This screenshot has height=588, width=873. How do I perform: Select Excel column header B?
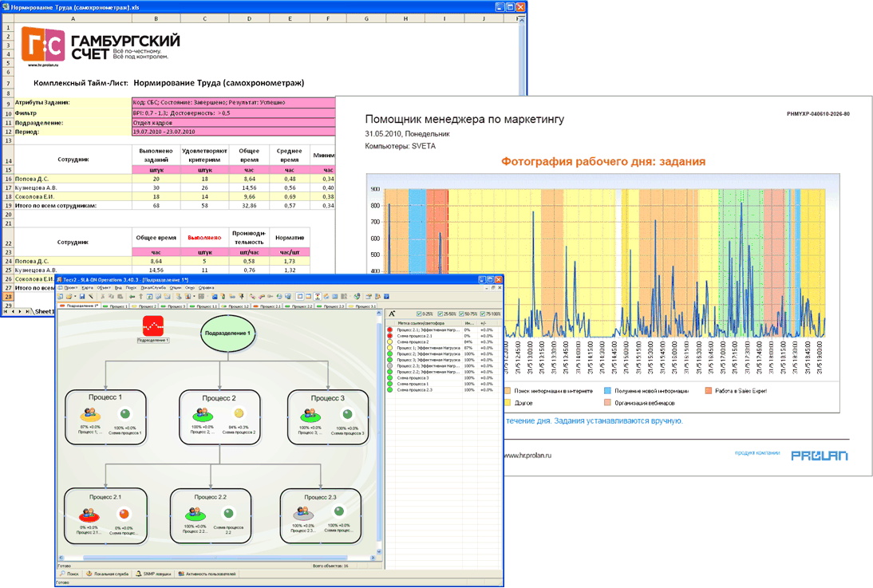156,18
